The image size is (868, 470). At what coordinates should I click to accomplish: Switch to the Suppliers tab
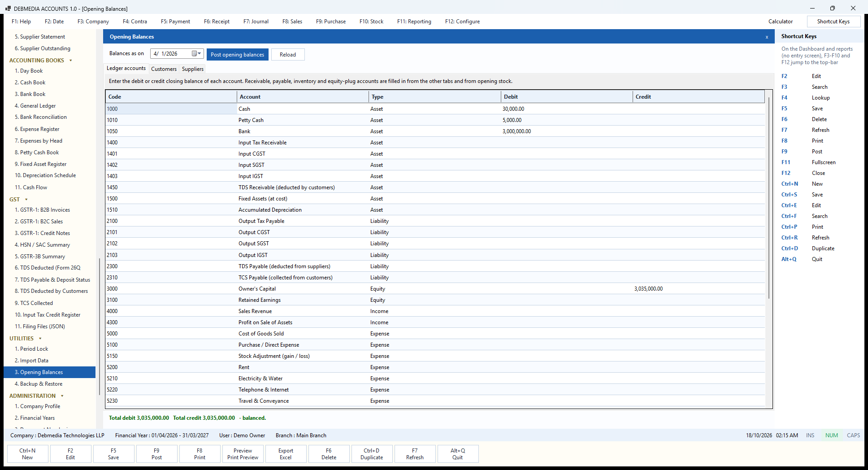pyautogui.click(x=193, y=69)
